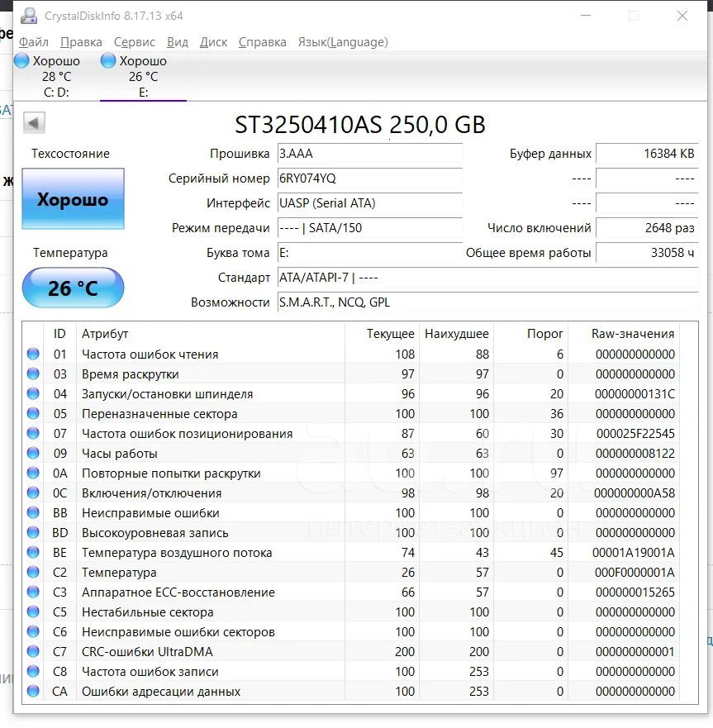Select the Частота ошибок записи text
The height and width of the screenshot is (728, 713).
click(150, 672)
